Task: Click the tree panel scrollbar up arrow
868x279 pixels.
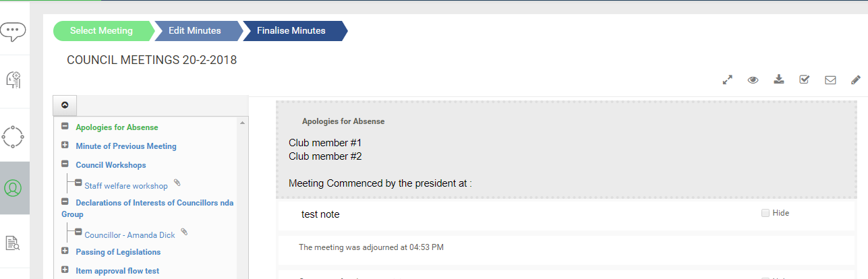Action: pos(242,123)
